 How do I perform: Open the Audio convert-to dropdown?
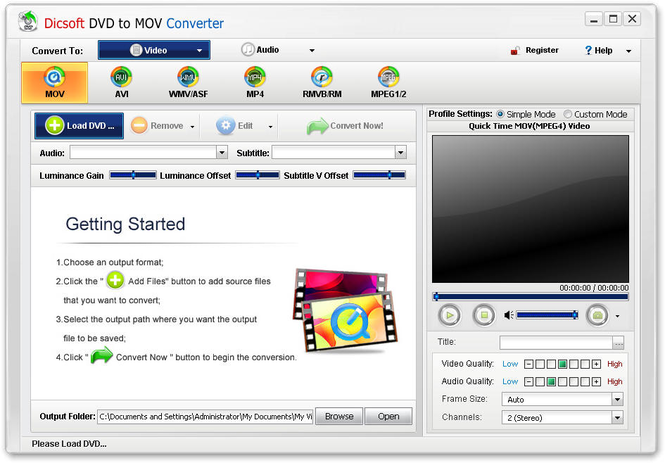pyautogui.click(x=278, y=50)
